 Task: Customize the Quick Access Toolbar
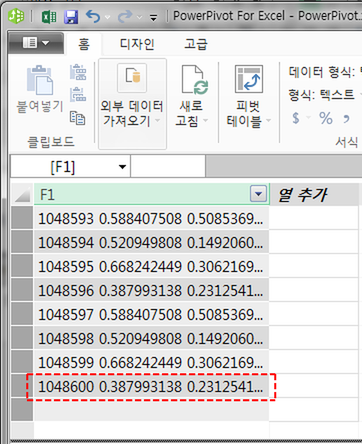(153, 17)
